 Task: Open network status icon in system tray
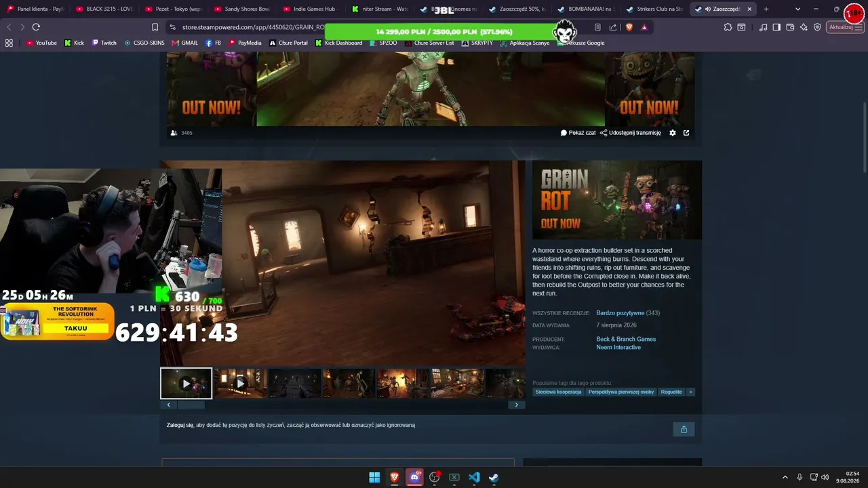[814, 477]
